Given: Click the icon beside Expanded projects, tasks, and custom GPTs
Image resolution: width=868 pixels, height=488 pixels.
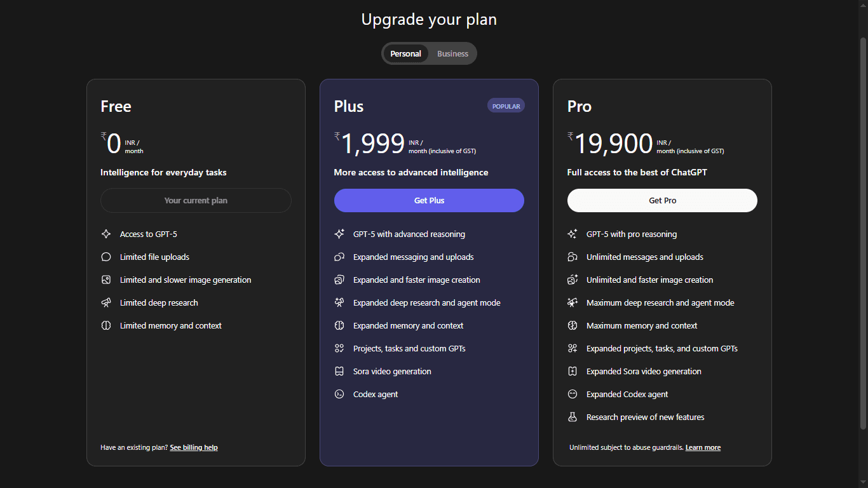Looking at the screenshot, I should pos(573,348).
